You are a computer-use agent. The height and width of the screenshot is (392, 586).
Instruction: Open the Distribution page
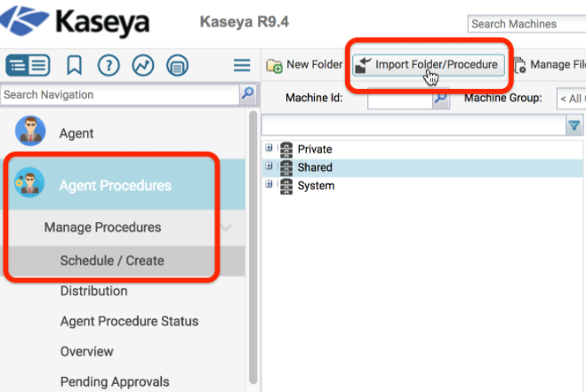(93, 291)
